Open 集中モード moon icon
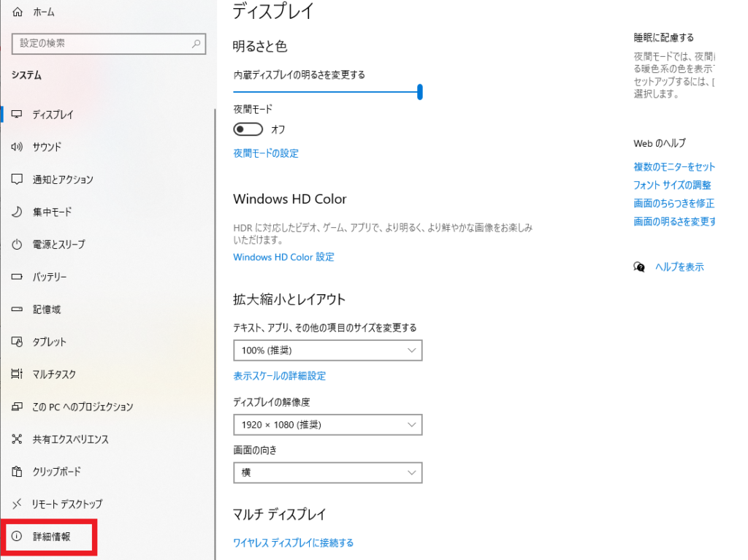748x560 pixels. click(x=17, y=212)
